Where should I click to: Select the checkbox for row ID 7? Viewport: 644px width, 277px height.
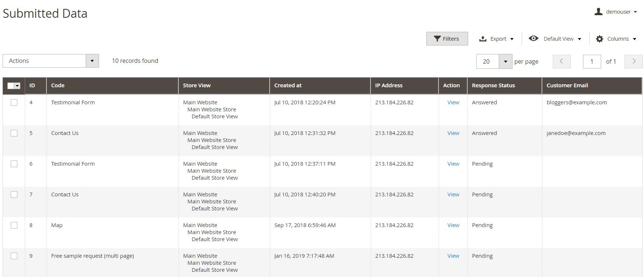point(14,195)
